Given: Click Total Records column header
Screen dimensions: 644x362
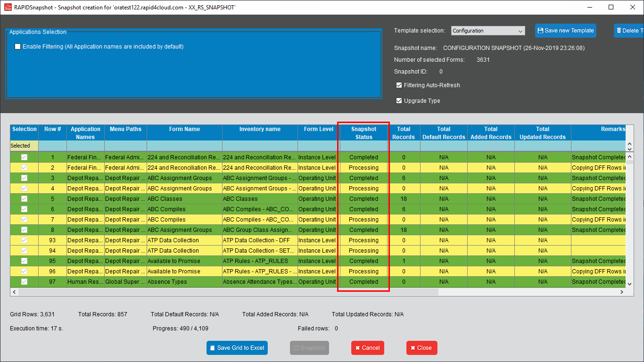Looking at the screenshot, I should (x=404, y=133).
